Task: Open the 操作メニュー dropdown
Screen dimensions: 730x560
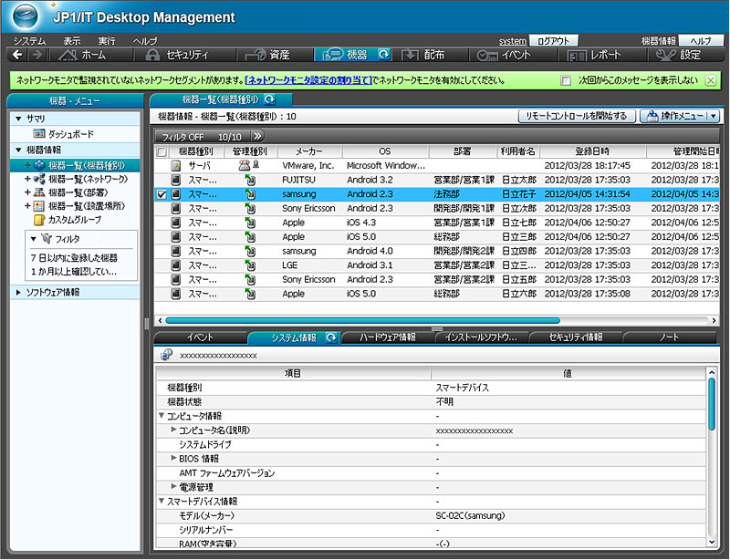Action: (x=680, y=116)
